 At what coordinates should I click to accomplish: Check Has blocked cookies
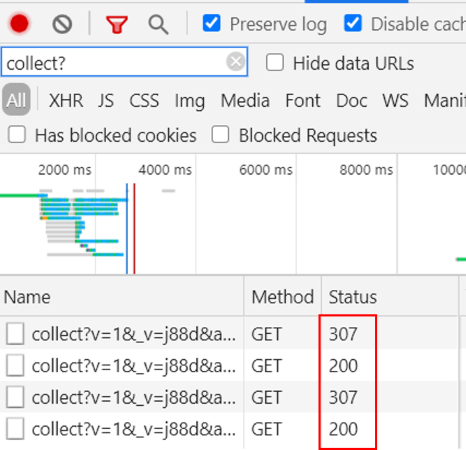[x=17, y=134]
